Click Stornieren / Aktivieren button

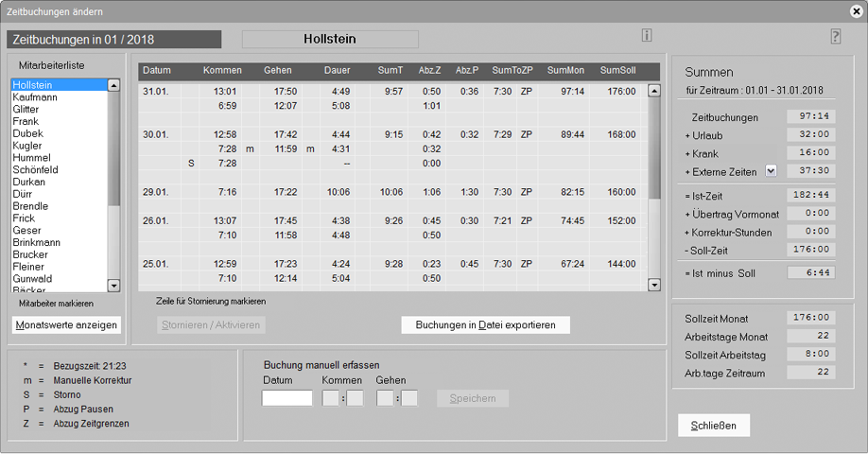pyautogui.click(x=211, y=325)
